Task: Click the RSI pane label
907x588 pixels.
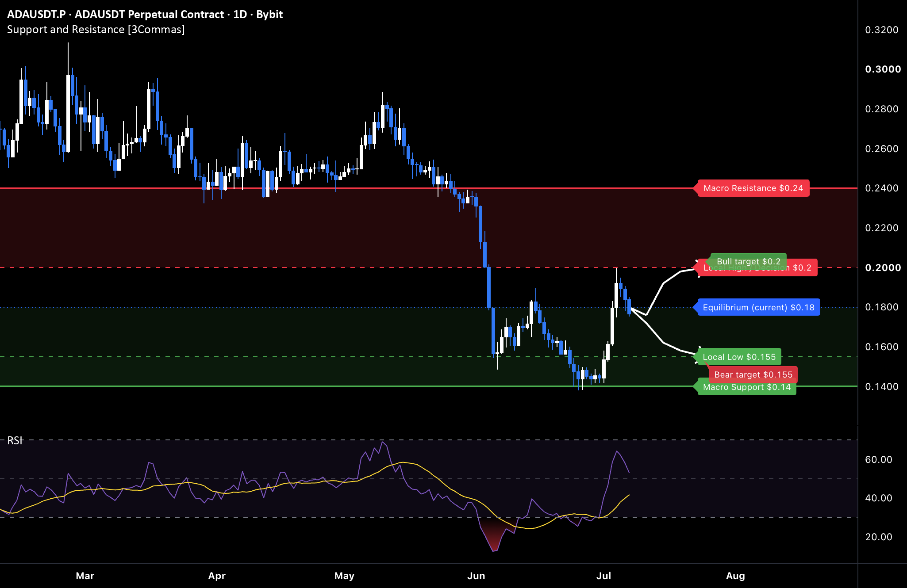Action: pyautogui.click(x=15, y=440)
